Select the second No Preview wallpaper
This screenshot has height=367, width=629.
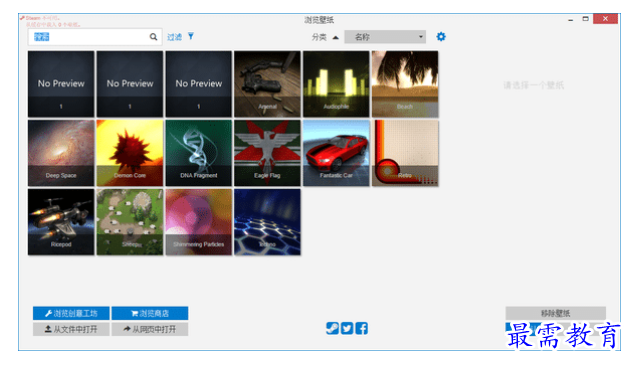pos(130,84)
